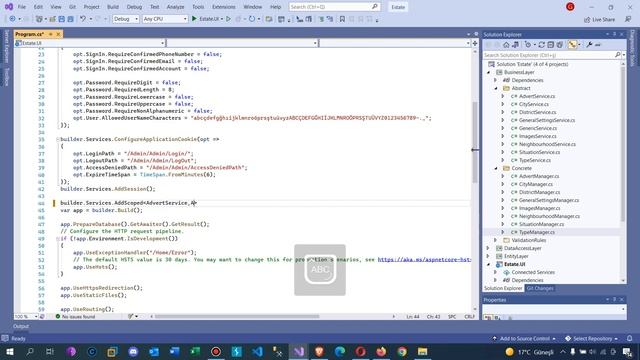
Task: Click the Solution Explorer Home icon
Action: (x=506, y=45)
